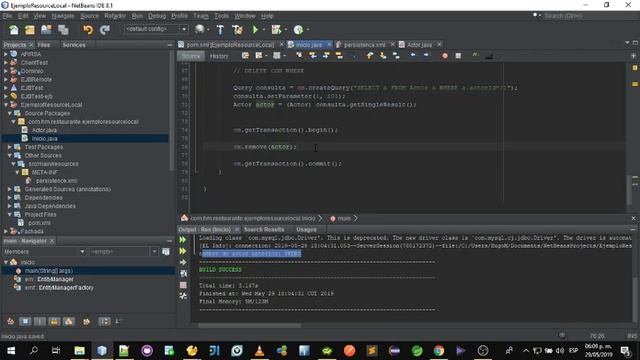Click the Output settings wrench icon
The height and width of the screenshot is (360, 640).
(x=183, y=296)
